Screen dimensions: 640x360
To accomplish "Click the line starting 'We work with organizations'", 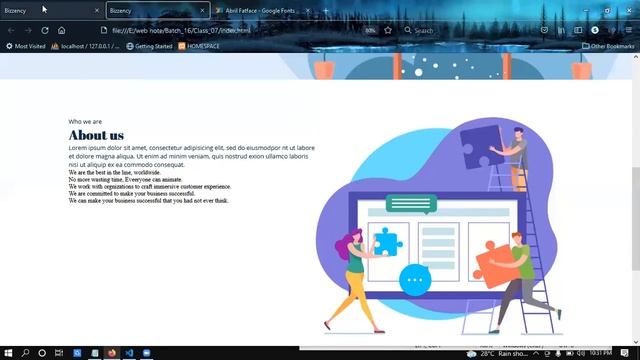I will [150, 187].
